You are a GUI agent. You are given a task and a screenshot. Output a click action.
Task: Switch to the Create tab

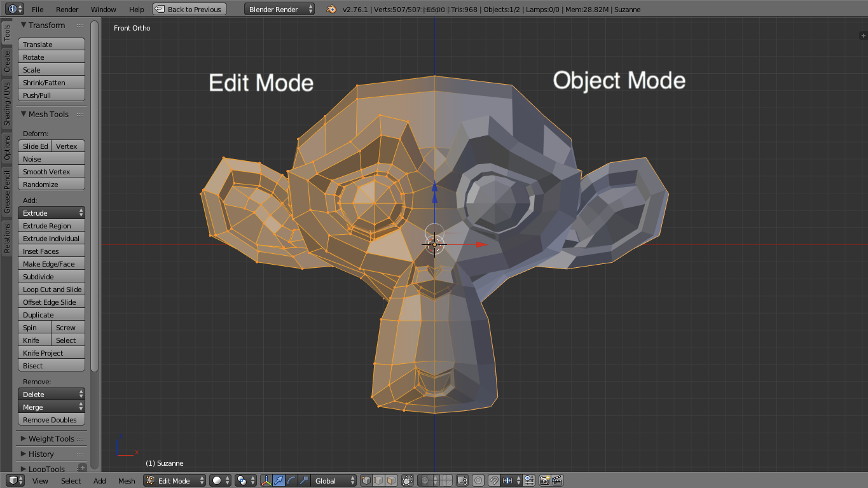click(7, 62)
